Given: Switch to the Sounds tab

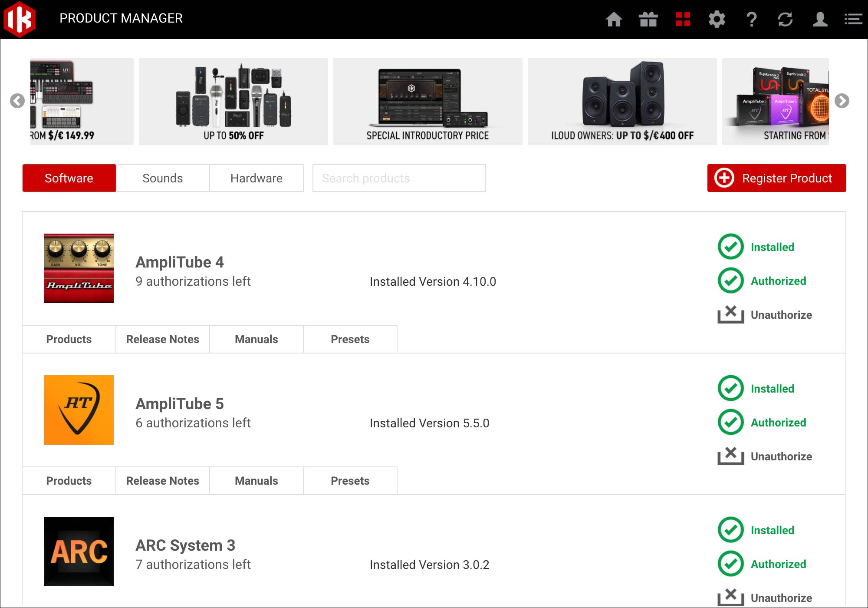Looking at the screenshot, I should point(163,178).
